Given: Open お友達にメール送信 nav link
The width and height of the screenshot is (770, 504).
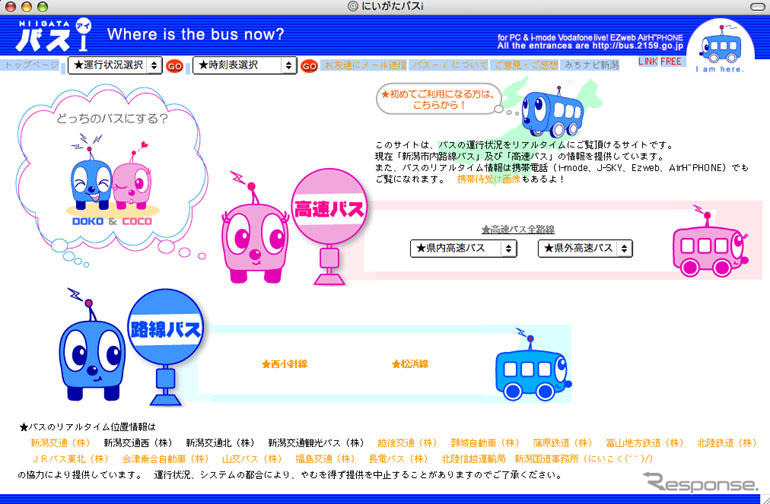Looking at the screenshot, I should [x=365, y=65].
